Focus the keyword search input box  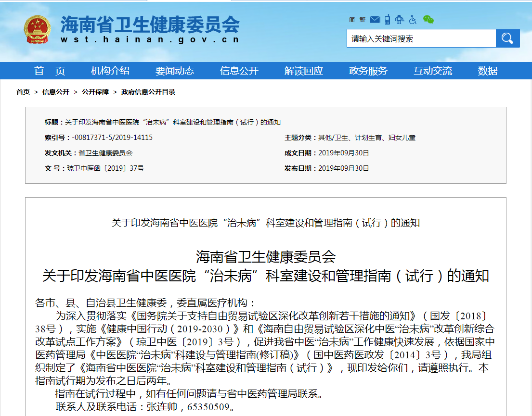point(421,38)
